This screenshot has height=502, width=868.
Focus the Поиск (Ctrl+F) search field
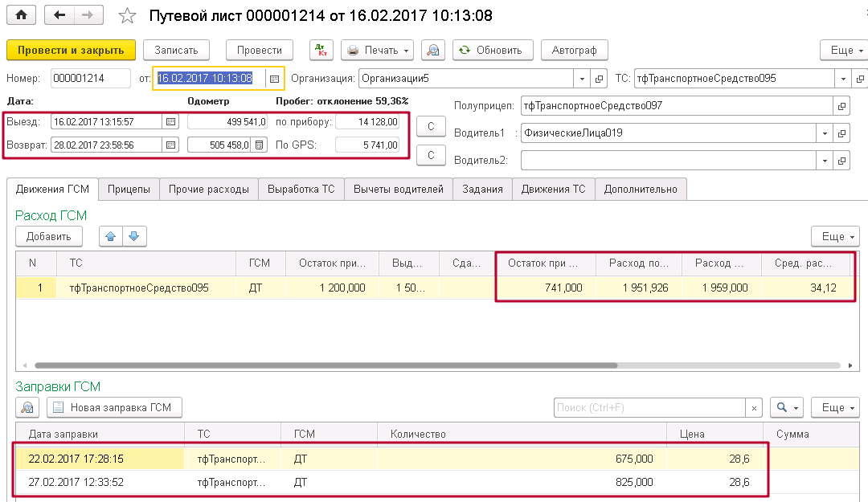[x=649, y=407]
